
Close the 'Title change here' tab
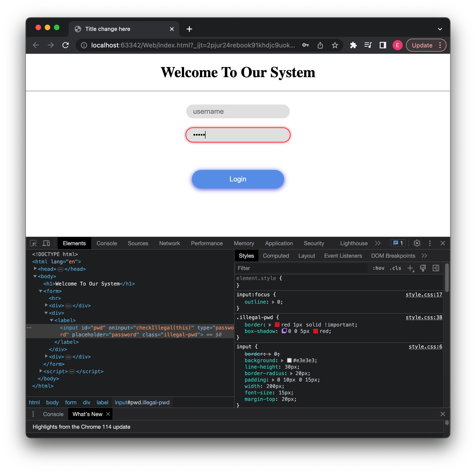(172, 29)
